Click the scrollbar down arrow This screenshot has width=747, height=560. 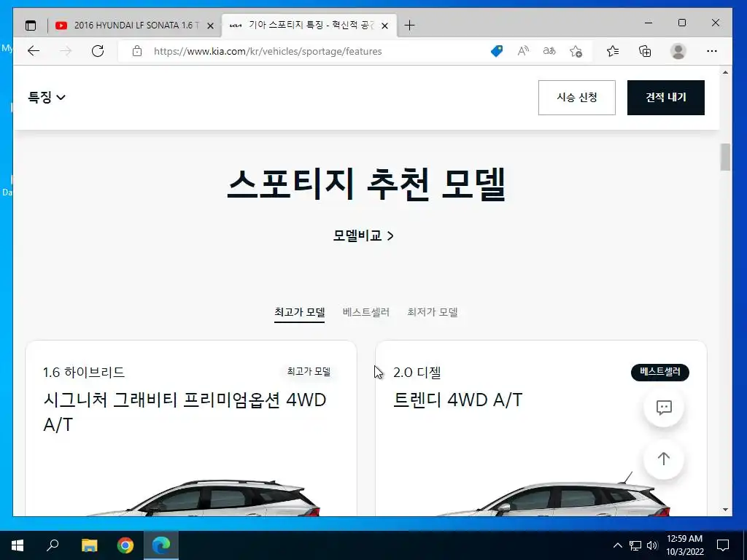coord(725,510)
